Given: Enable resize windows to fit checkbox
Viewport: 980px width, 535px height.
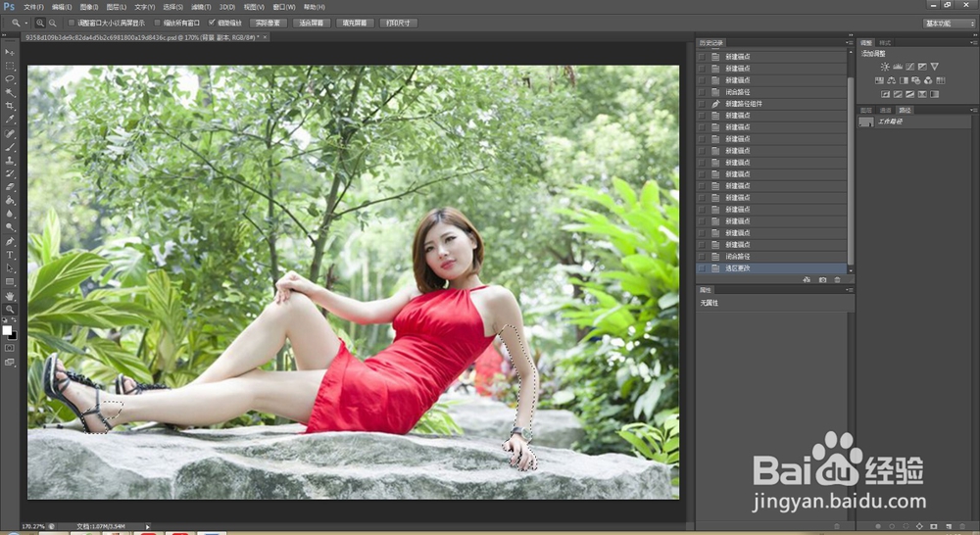Looking at the screenshot, I should coord(72,24).
